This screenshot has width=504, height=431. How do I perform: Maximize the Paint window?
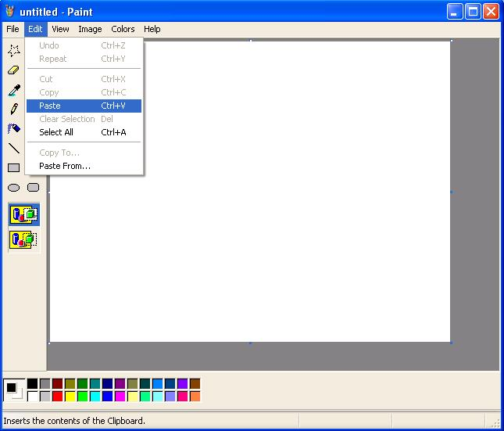[474, 12]
